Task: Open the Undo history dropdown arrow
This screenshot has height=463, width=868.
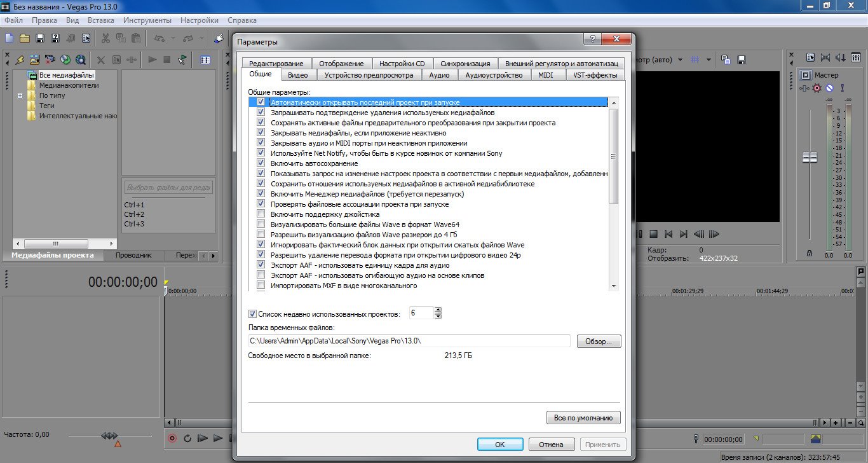Action: click(x=173, y=39)
